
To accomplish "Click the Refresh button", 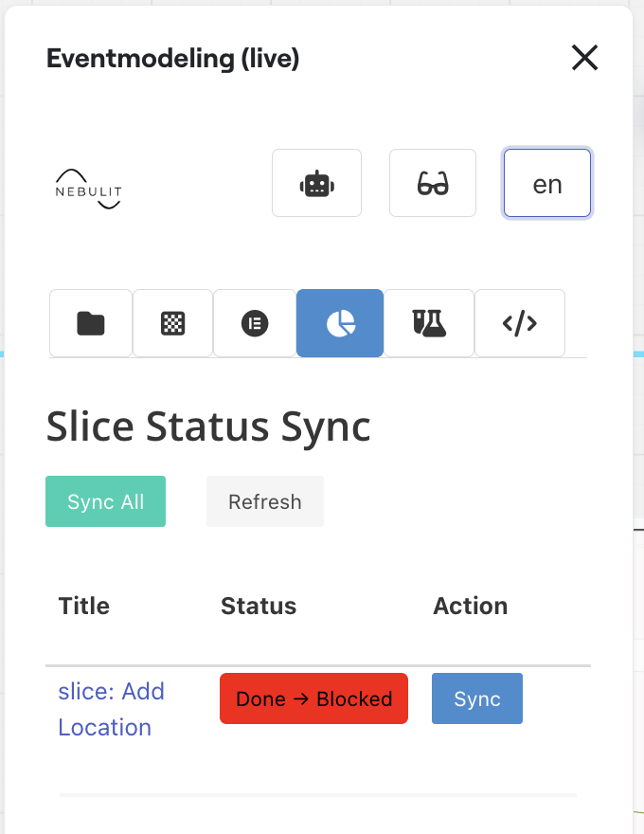I will pyautogui.click(x=265, y=501).
